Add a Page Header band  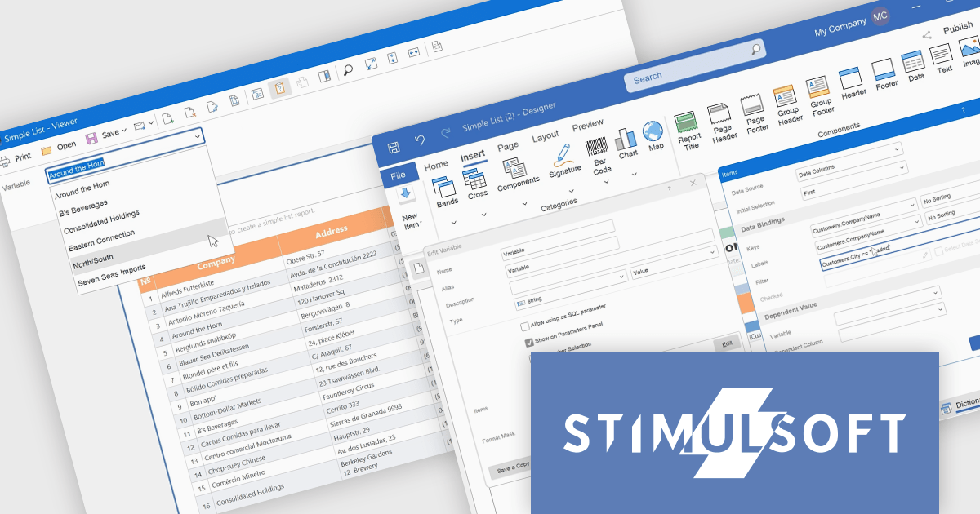point(722,122)
